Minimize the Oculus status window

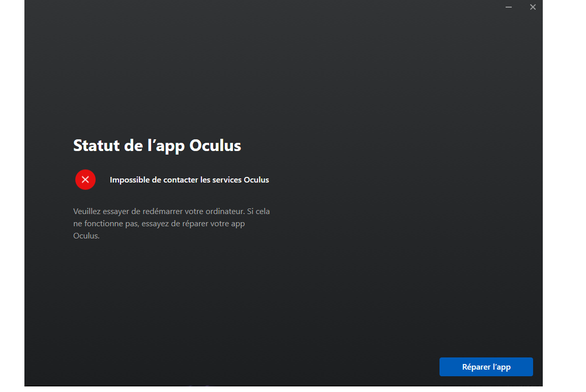pos(509,7)
